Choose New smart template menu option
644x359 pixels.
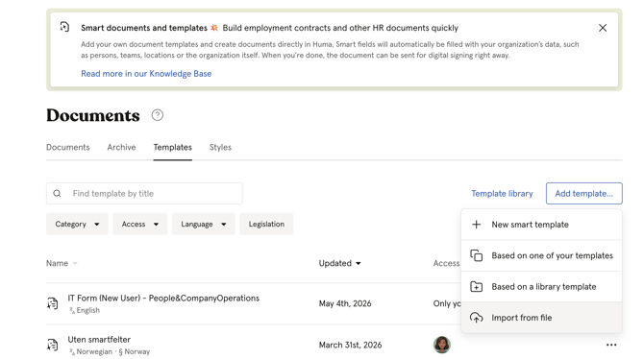541,225
